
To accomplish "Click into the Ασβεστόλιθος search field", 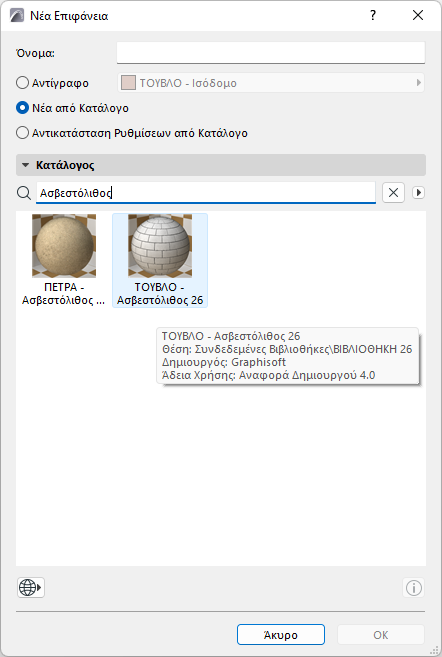I will pos(206,193).
